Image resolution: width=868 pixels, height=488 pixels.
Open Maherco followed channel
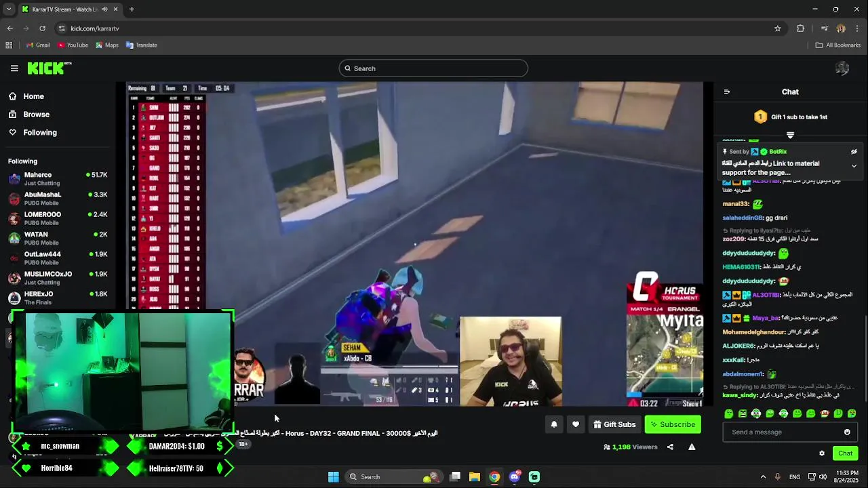58,179
